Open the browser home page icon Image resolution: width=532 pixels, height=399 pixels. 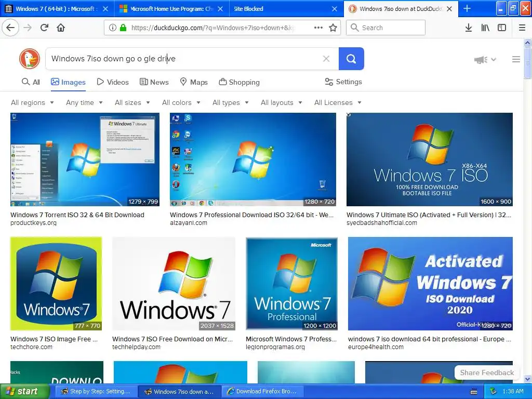(61, 28)
